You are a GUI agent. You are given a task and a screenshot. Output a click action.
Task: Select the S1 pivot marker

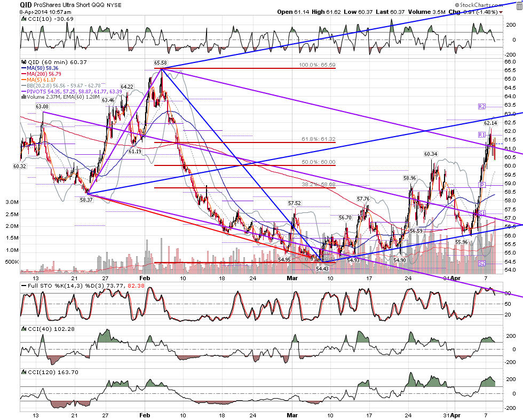[481, 213]
